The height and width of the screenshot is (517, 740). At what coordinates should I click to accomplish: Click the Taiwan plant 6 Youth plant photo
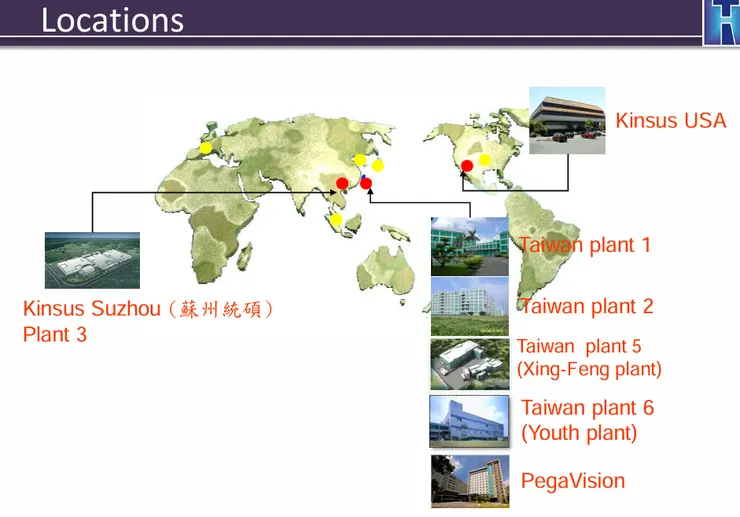469,422
